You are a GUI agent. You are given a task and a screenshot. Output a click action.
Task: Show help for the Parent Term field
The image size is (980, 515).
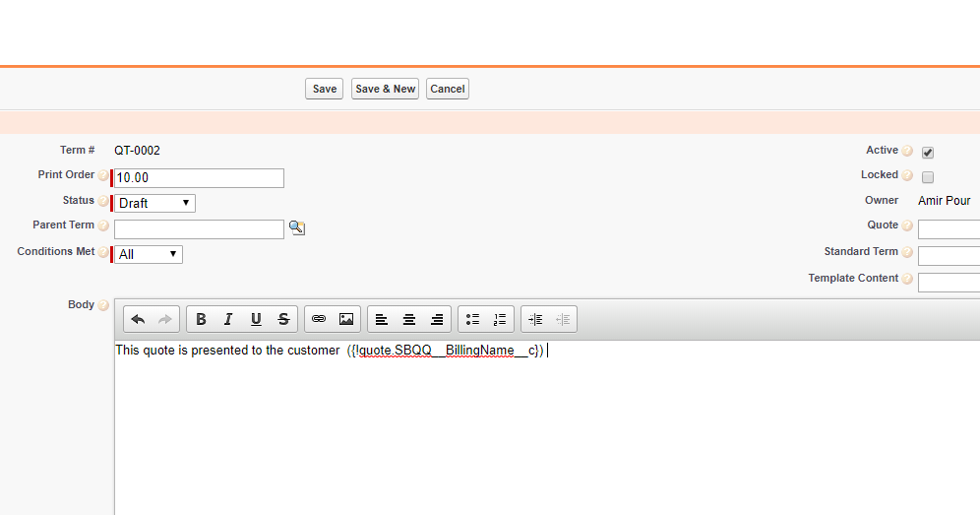(x=103, y=225)
